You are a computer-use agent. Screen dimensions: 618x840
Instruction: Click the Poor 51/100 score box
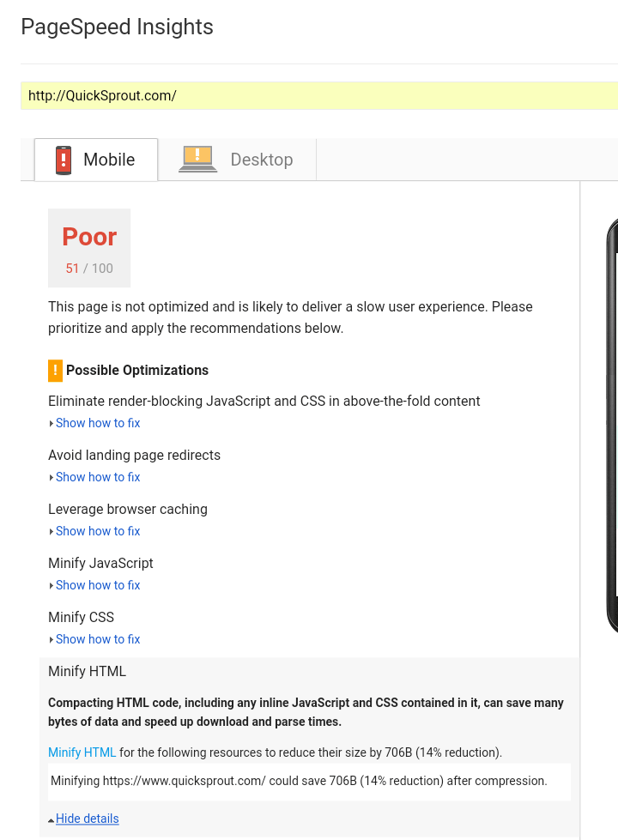[89, 248]
